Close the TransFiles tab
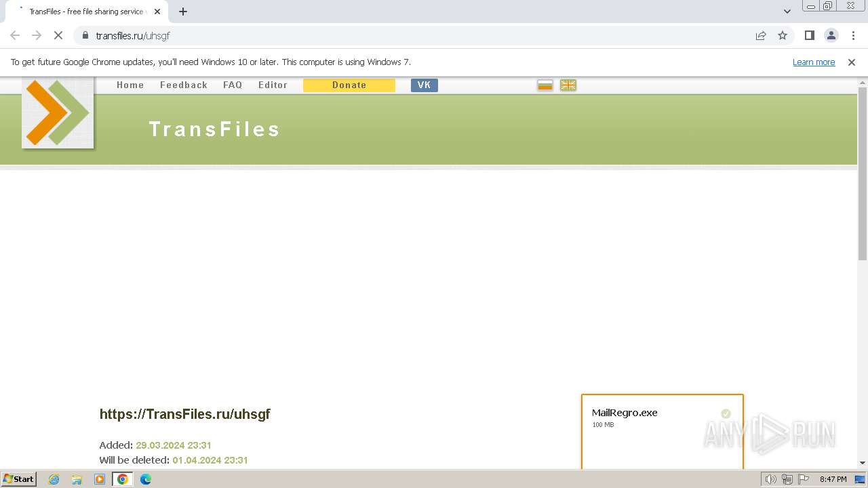The image size is (868, 488). [157, 12]
